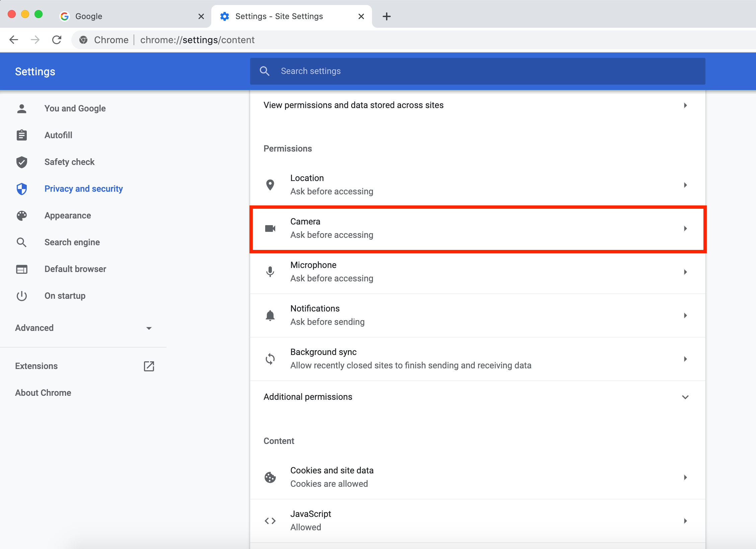Switch to the Google tab
Screen dimensions: 756x549
pos(127,16)
